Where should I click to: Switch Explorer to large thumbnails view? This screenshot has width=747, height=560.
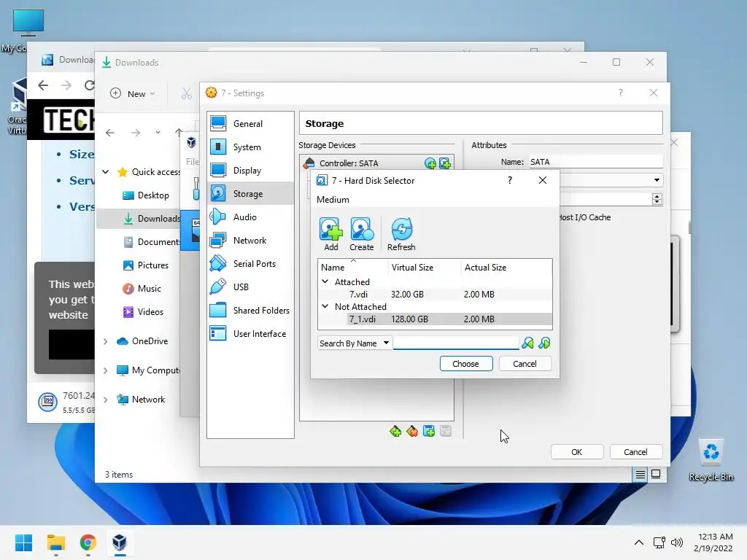point(656,474)
